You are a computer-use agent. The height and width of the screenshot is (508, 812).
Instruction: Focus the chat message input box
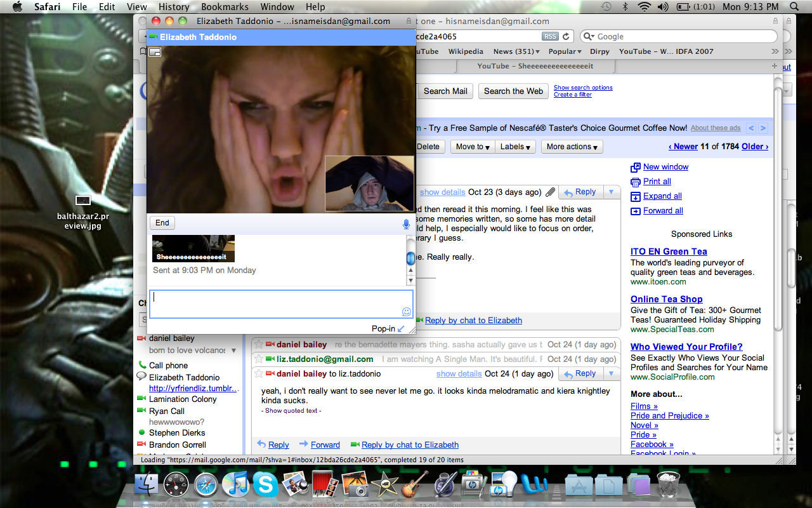(281, 304)
